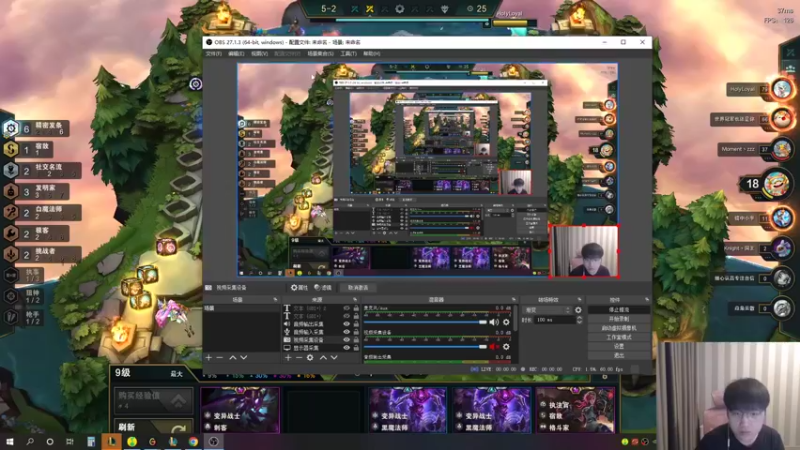
Task: Move scene down in scenes dock
Action: [243, 358]
